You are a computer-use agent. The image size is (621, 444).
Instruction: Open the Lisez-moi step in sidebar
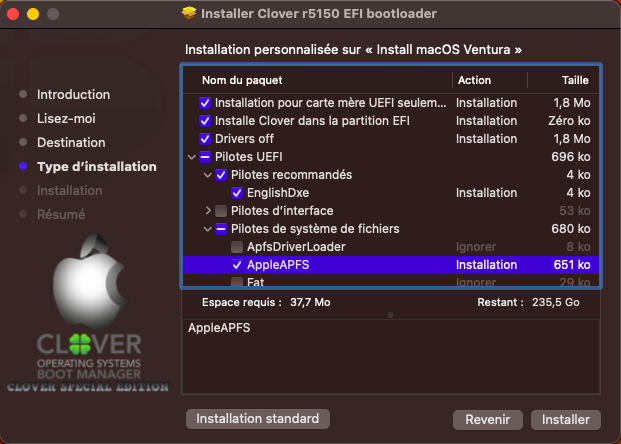(x=66, y=118)
